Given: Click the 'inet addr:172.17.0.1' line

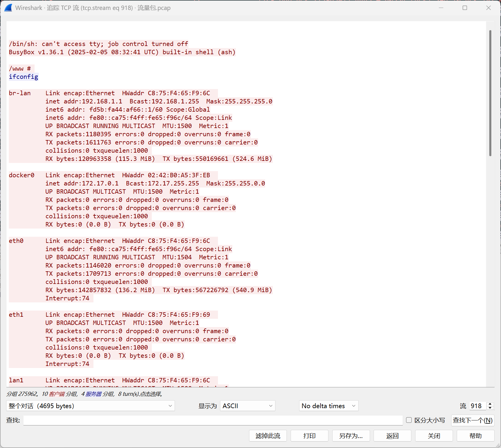Looking at the screenshot, I should (x=155, y=183).
